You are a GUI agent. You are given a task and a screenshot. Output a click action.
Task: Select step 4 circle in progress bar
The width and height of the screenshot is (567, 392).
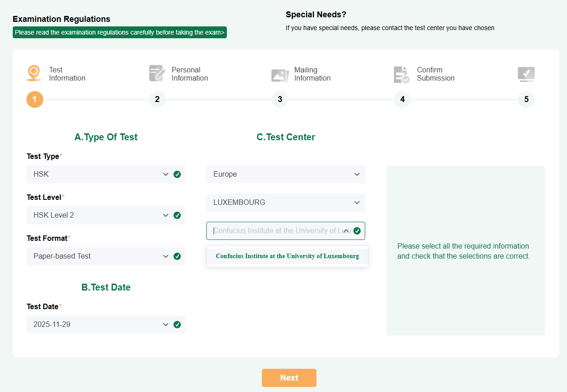[402, 99]
